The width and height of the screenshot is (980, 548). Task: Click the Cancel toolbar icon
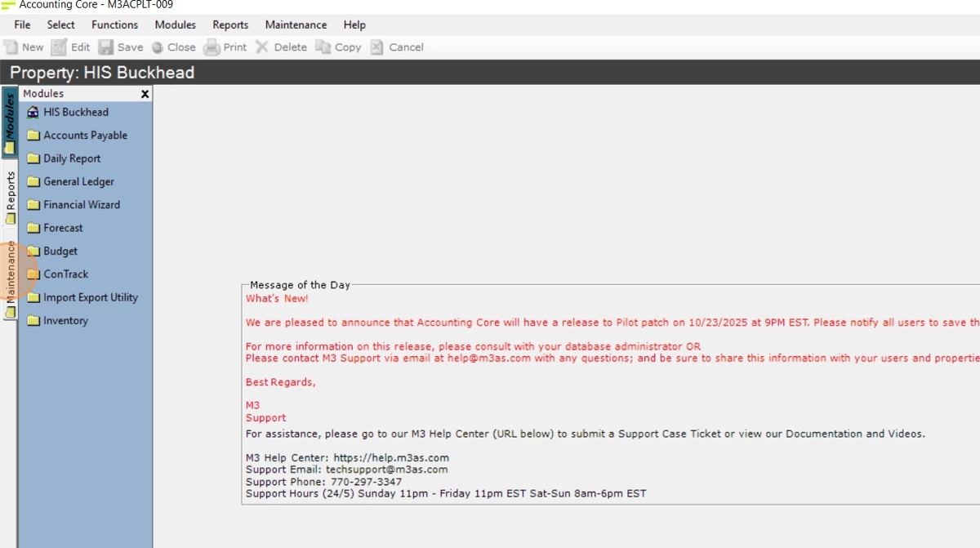pos(376,47)
